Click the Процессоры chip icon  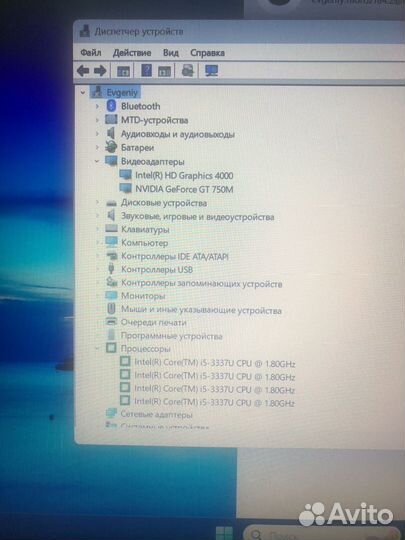coord(111,348)
